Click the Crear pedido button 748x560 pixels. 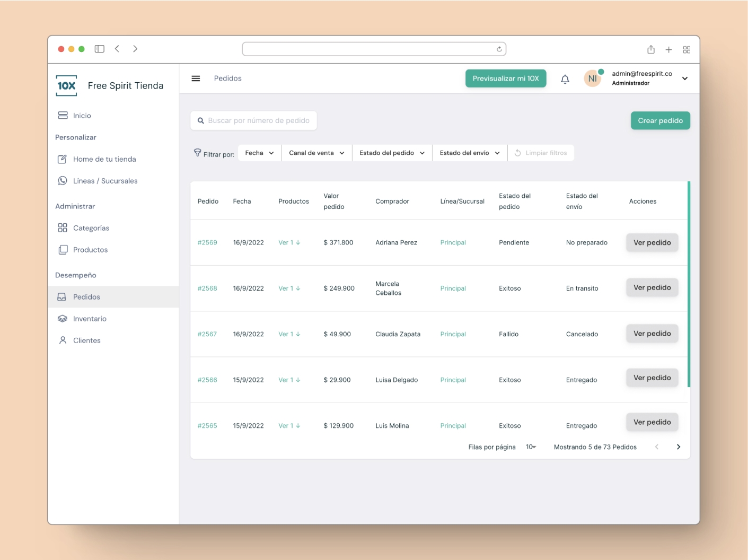coord(660,120)
